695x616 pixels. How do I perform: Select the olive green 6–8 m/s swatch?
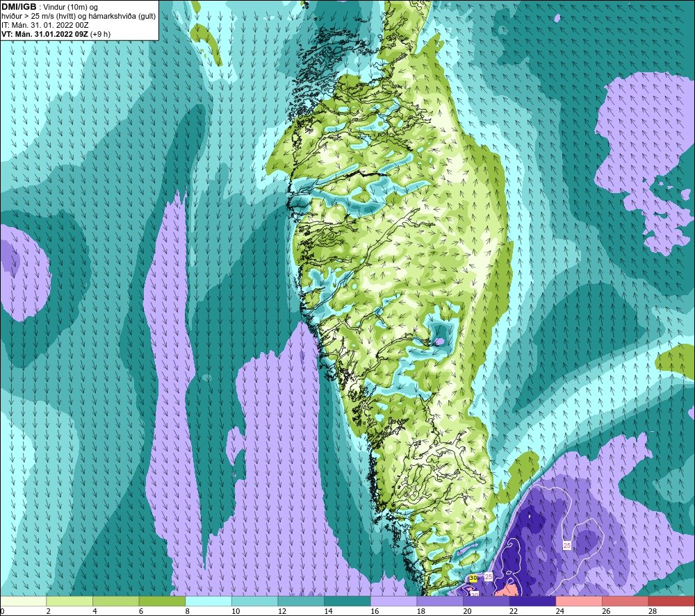pyautogui.click(x=162, y=601)
